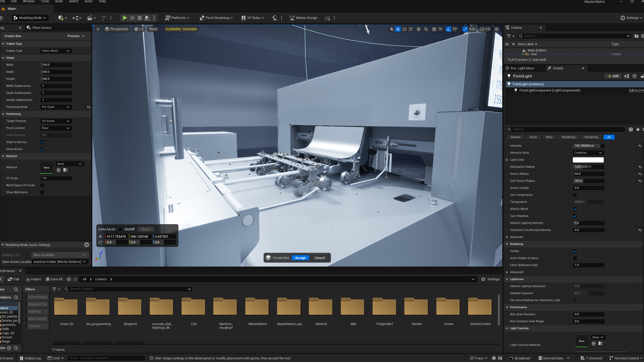The width and height of the screenshot is (644, 362).
Task: Click the white Light Color swatch
Action: pos(588,160)
